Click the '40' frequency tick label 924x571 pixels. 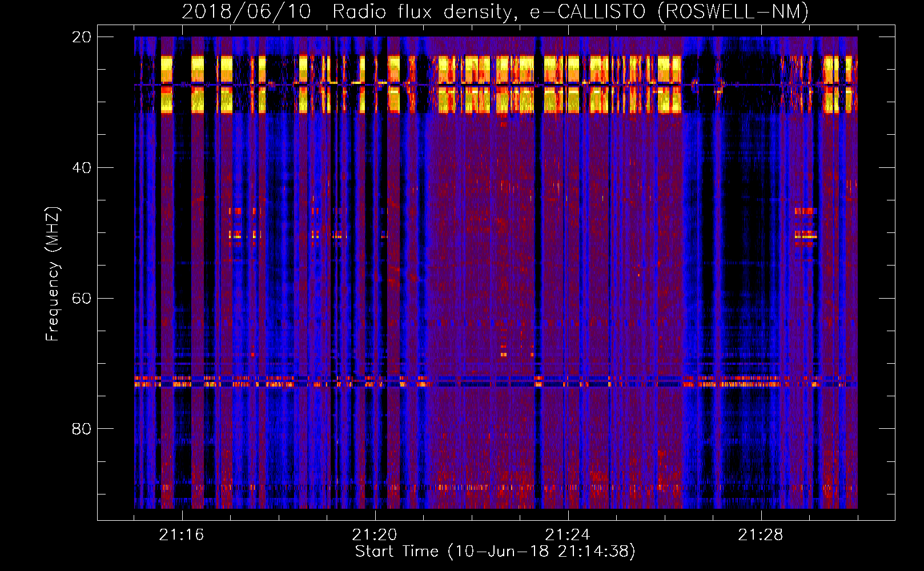tap(81, 168)
